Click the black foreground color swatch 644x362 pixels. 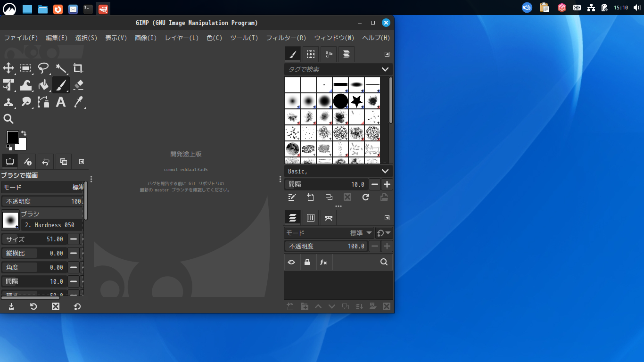pos(13,137)
